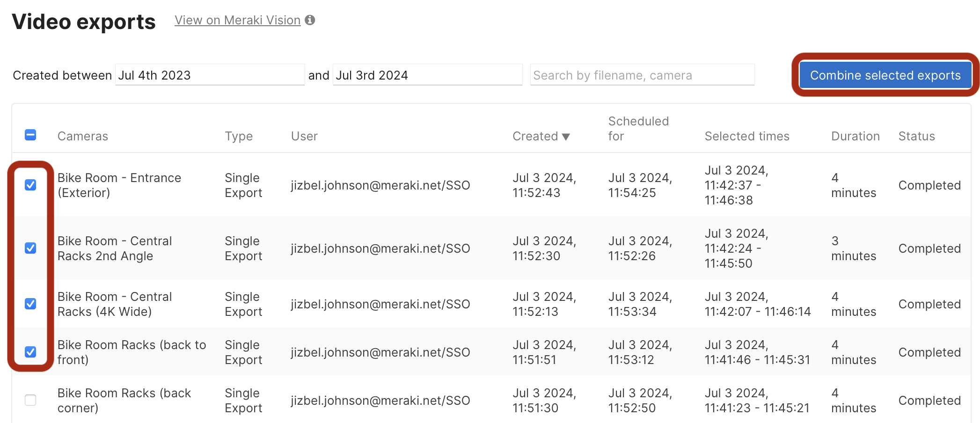Screen dimensions: 980x423
Task: Sort by the Duration column header
Action: click(855, 136)
